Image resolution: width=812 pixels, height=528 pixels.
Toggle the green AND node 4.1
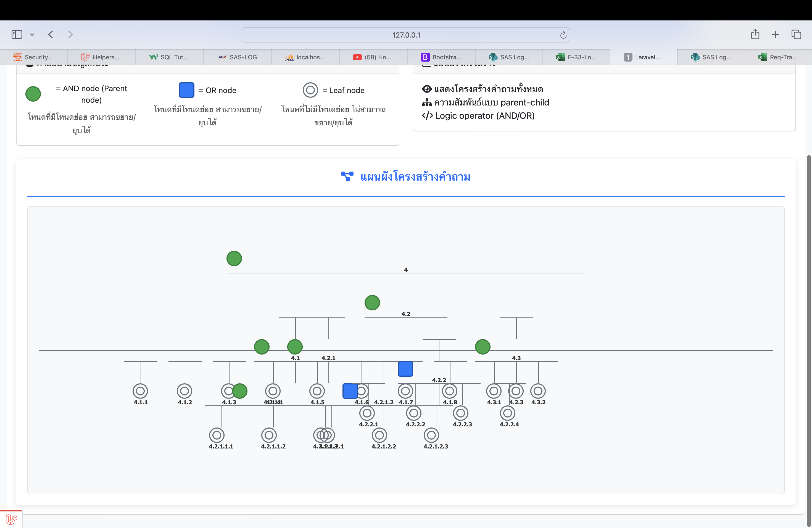295,347
